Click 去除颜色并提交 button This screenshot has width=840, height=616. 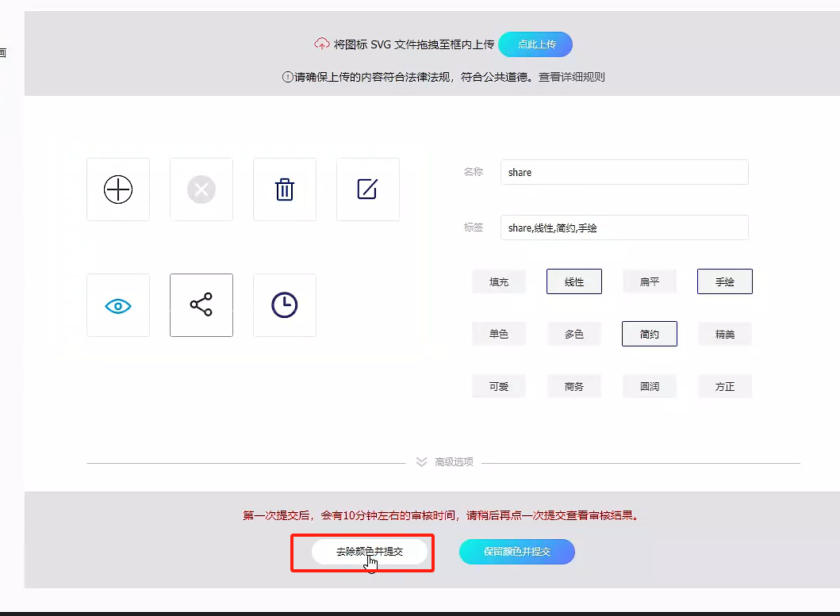(x=370, y=552)
